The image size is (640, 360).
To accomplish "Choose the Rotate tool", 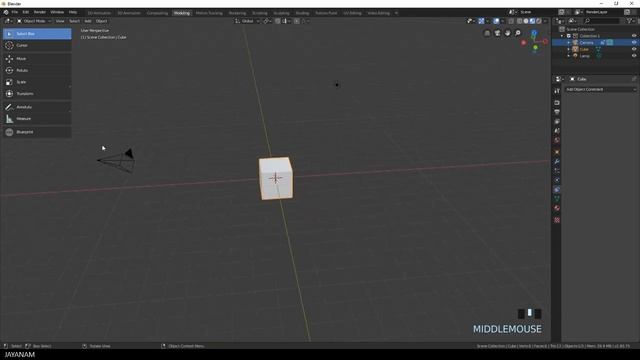I will [37, 70].
